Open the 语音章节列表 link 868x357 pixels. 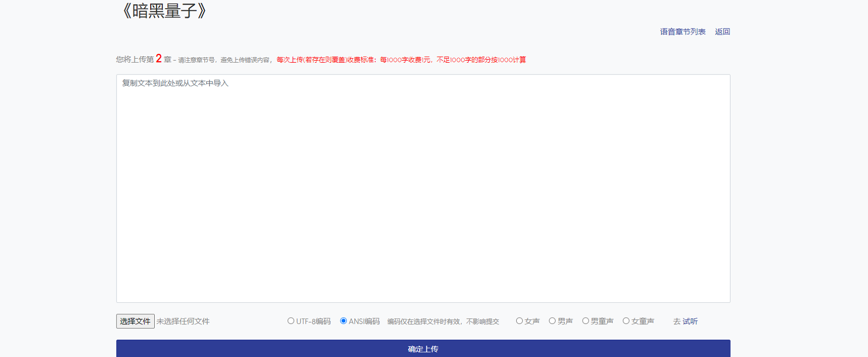pyautogui.click(x=682, y=32)
